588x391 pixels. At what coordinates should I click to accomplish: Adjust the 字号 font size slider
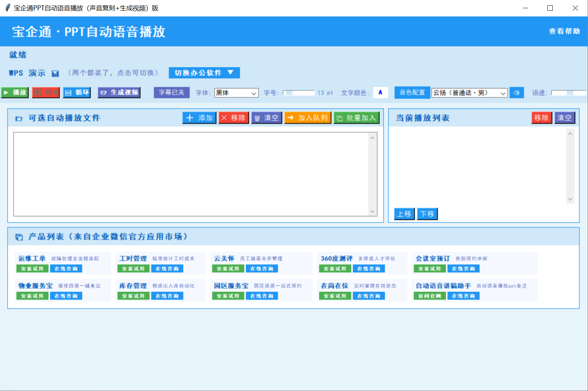click(299, 93)
